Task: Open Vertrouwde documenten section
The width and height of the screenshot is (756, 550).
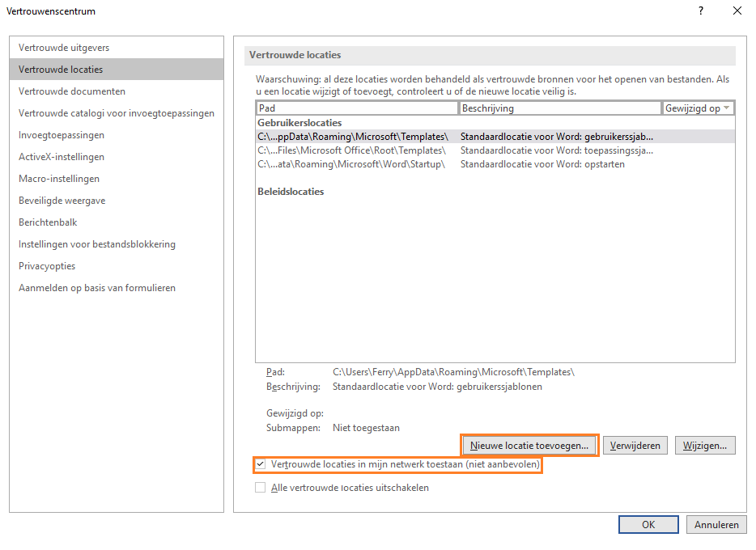Action: 117,91
